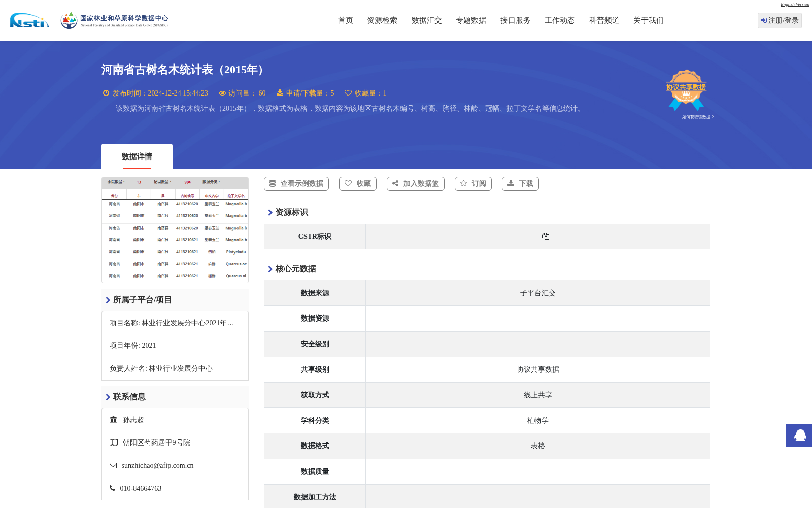
Task: Open the 接口服务 menu item
Action: click(516, 20)
